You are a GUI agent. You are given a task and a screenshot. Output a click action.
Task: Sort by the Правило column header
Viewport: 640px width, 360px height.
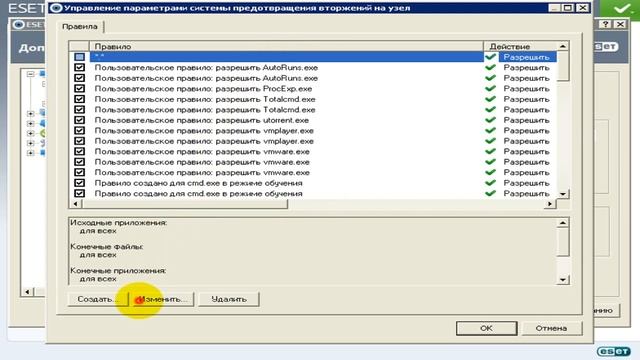click(286, 46)
